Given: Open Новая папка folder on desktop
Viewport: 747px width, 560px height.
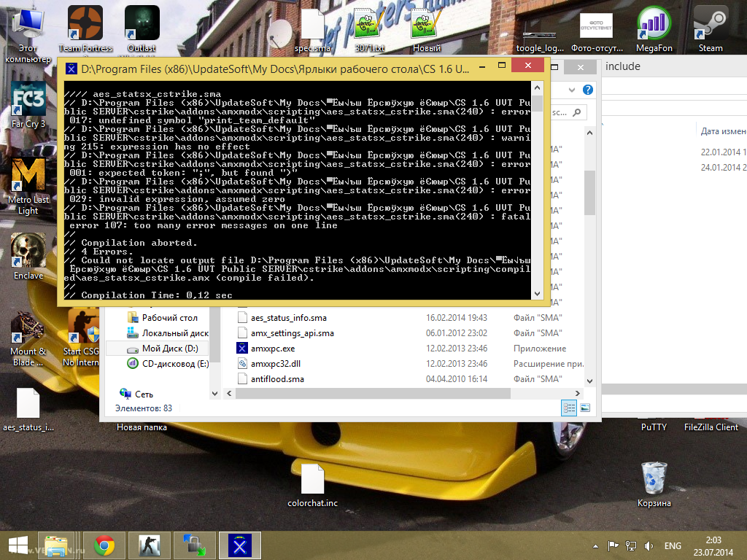Looking at the screenshot, I should [x=142, y=427].
